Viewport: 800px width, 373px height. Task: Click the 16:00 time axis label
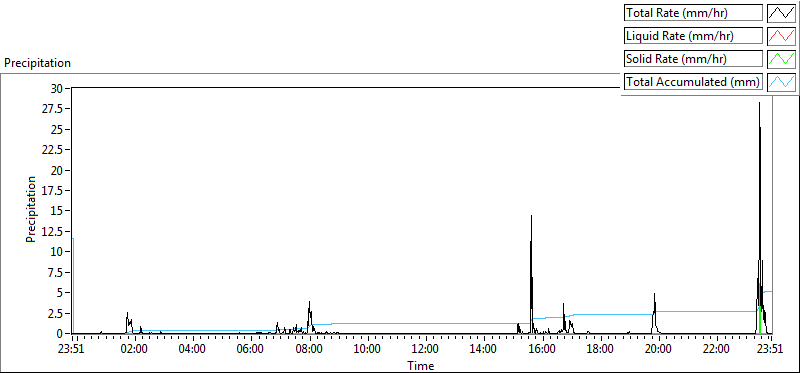tap(543, 350)
